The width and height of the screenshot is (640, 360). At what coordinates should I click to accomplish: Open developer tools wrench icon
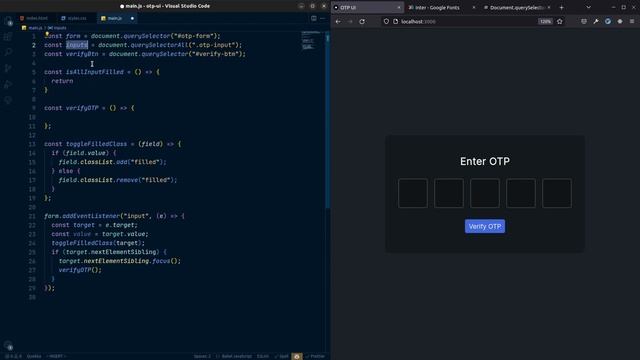click(596, 22)
